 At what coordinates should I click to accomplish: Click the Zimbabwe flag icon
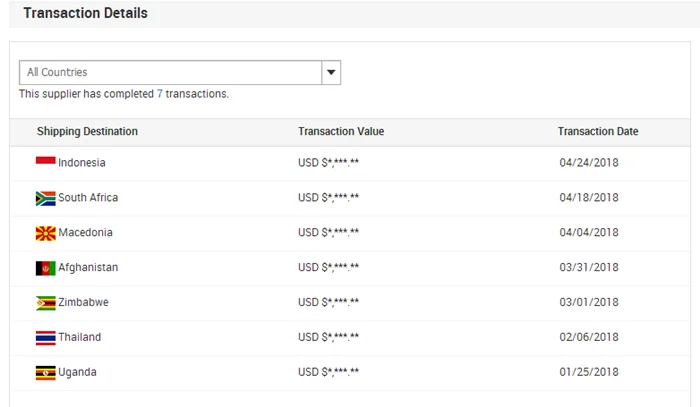45,303
